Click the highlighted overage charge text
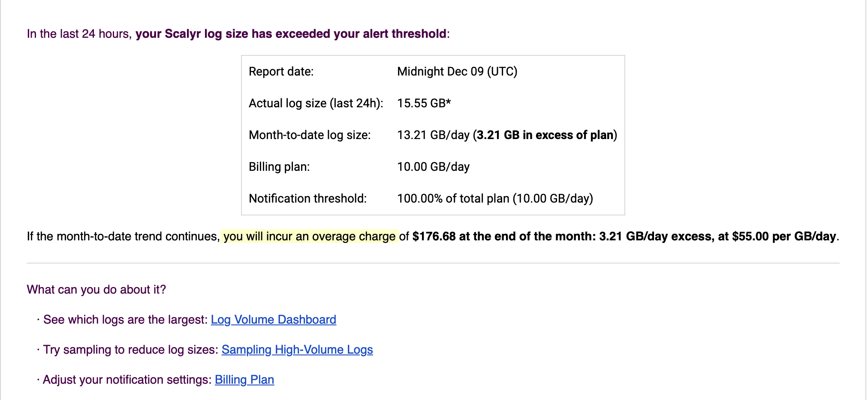This screenshot has width=868, height=400. pyautogui.click(x=309, y=236)
